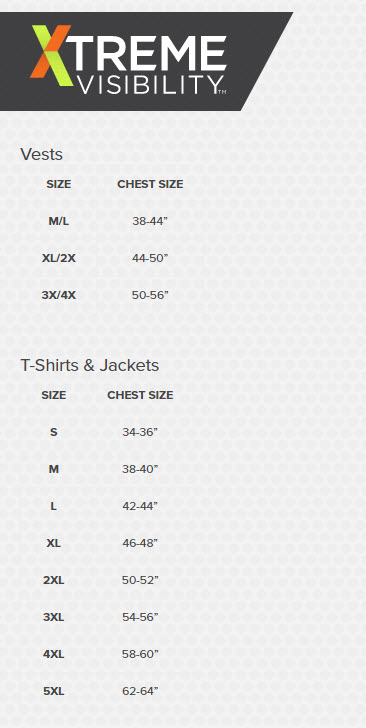Click the 5XL size label
Image resolution: width=366 pixels, height=728 pixels.
click(54, 692)
